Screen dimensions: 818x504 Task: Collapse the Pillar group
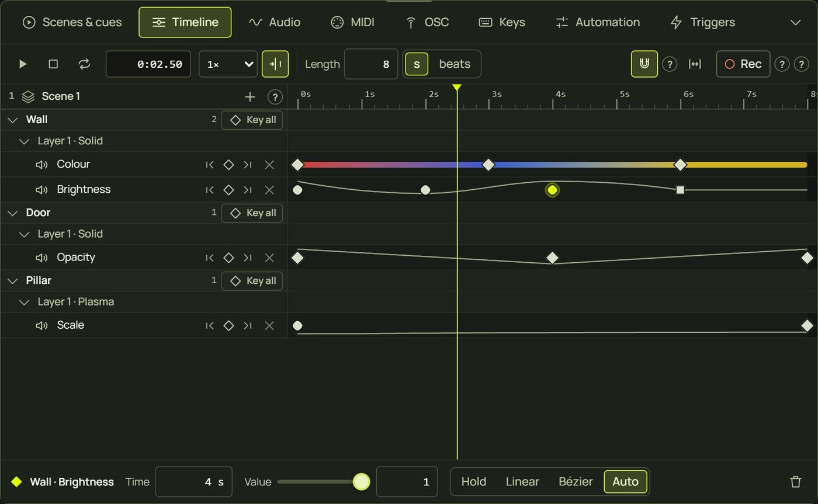tap(12, 281)
